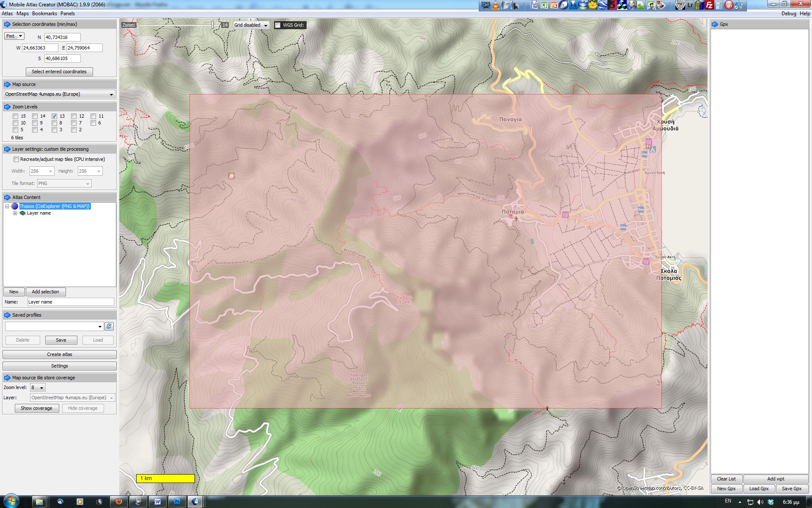The image size is (812, 508).
Task: Open the Panels menu
Action: [68, 14]
